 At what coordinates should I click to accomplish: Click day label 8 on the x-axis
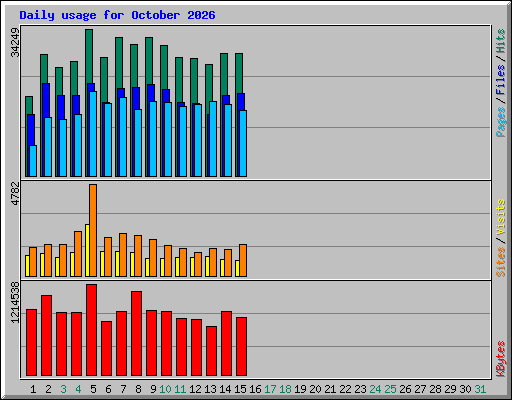click(x=138, y=389)
